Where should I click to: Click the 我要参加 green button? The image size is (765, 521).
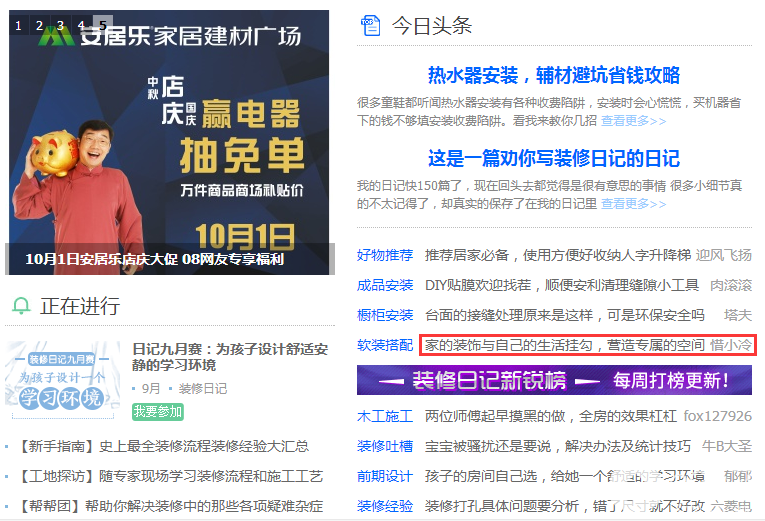158,412
